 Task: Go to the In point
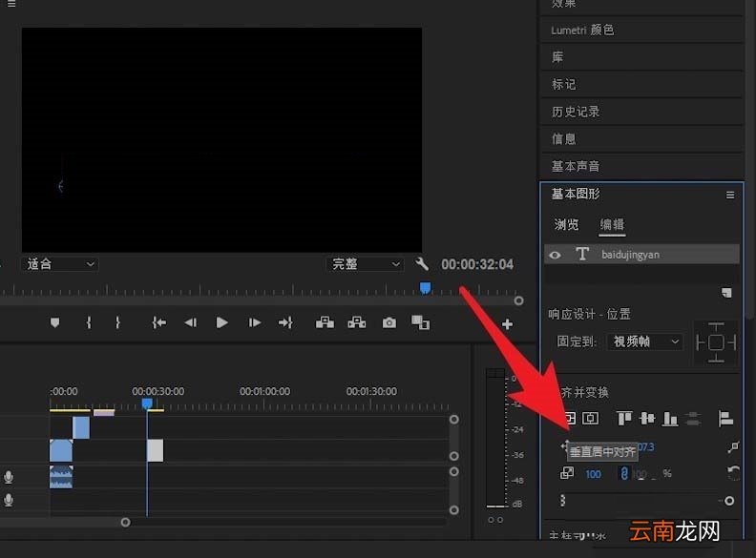[x=158, y=322]
